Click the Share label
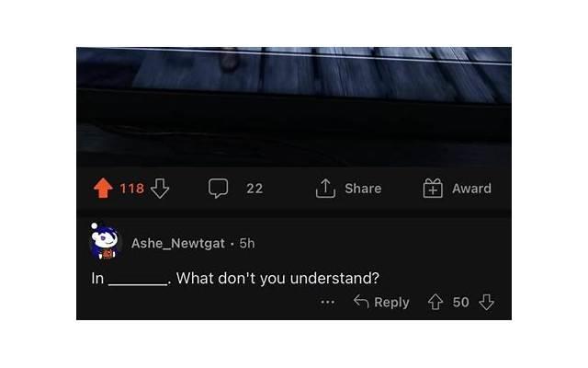Viewport: 588px width, 368px height. pyautogui.click(x=363, y=188)
